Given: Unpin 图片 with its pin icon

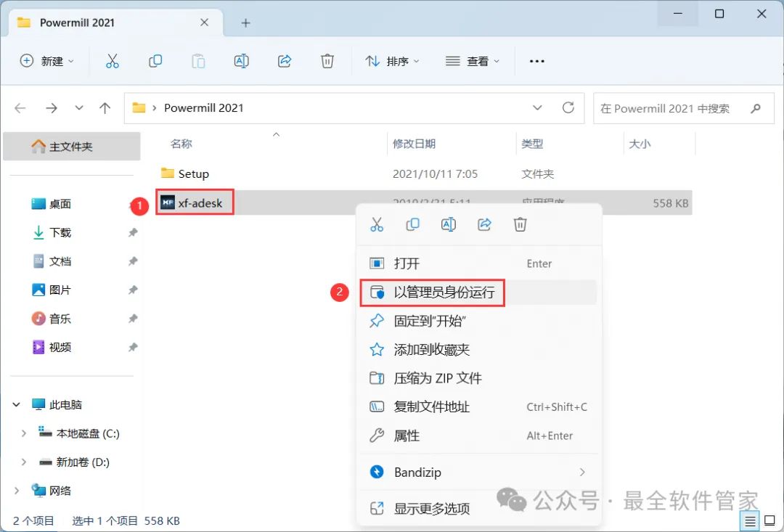Looking at the screenshot, I should coord(133,290).
